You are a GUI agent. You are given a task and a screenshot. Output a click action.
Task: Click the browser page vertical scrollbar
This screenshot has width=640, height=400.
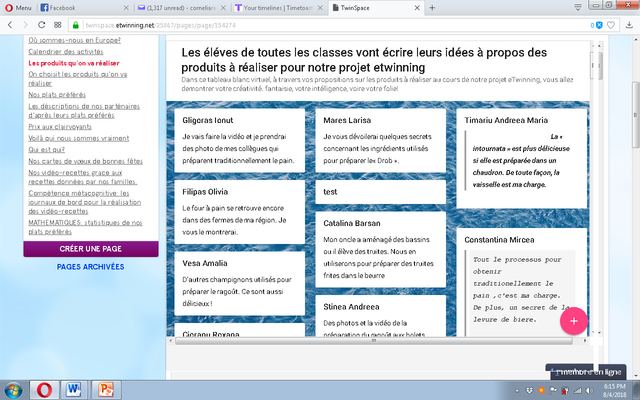point(636,114)
